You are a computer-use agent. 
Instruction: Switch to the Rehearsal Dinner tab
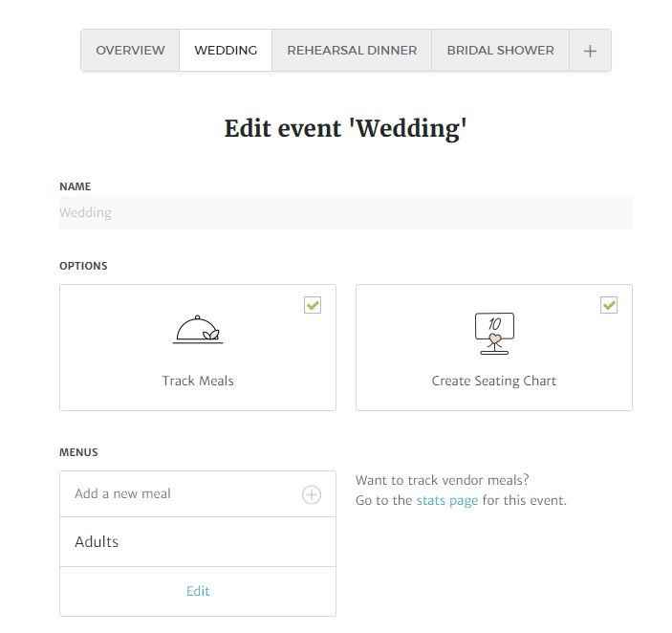click(x=352, y=50)
